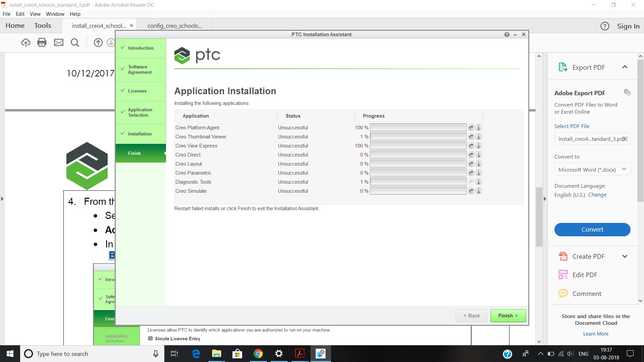Image resolution: width=644 pixels, height=362 pixels.
Task: Click the email envelope icon in toolbar
Action: click(59, 43)
